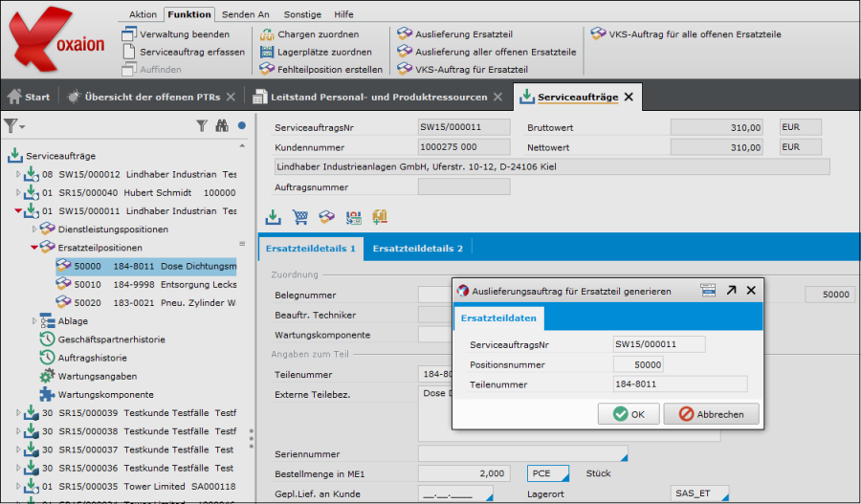Viewport: 861px width, 504px height.
Task: Click Chargen zuordnen toolbar icon
Action: pos(268,33)
